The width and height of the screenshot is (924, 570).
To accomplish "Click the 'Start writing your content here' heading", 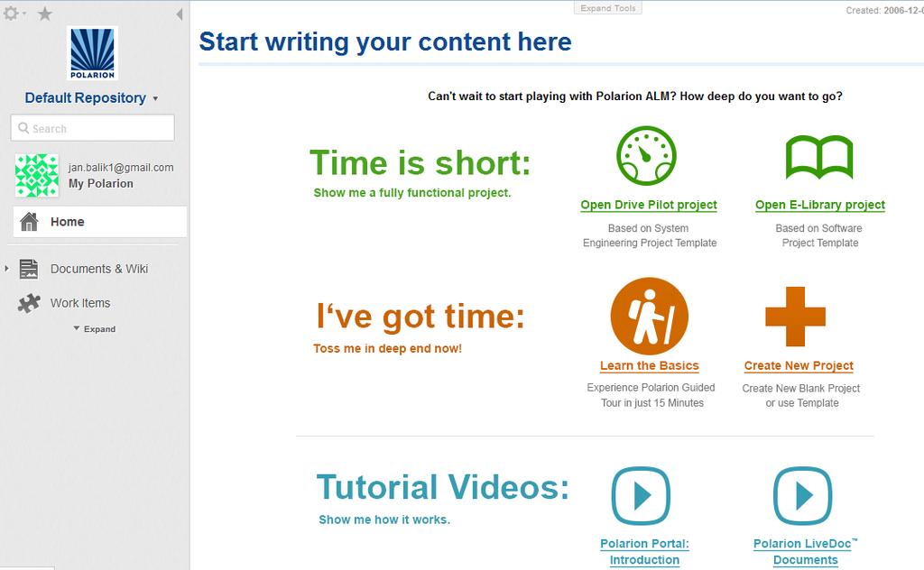I will tap(385, 41).
